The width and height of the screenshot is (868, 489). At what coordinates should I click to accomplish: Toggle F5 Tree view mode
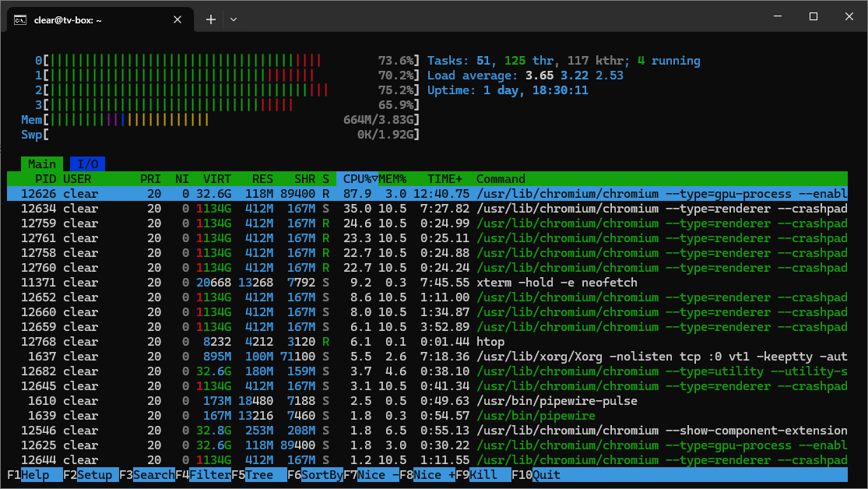pyautogui.click(x=259, y=475)
